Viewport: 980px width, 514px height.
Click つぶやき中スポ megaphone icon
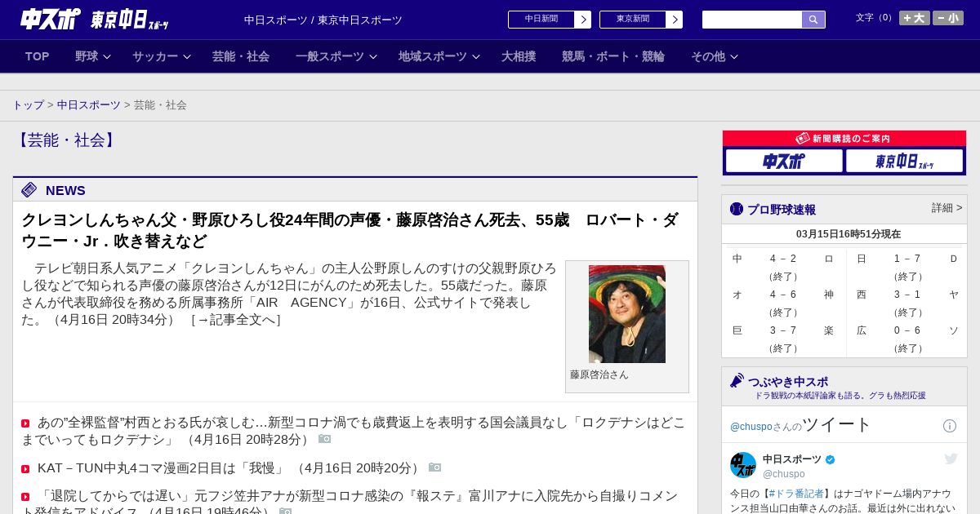[x=737, y=381]
